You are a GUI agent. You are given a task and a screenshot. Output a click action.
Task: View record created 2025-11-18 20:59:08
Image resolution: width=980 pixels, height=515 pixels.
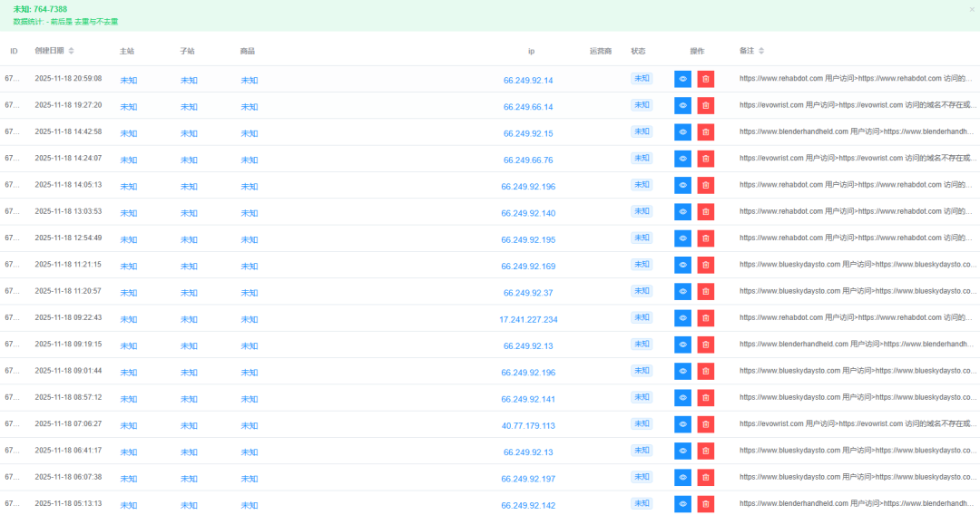click(x=682, y=79)
